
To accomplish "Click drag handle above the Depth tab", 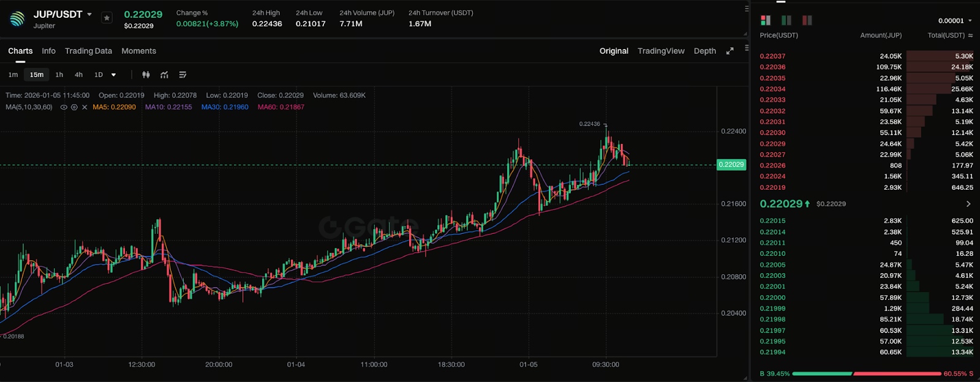I will (x=747, y=9).
